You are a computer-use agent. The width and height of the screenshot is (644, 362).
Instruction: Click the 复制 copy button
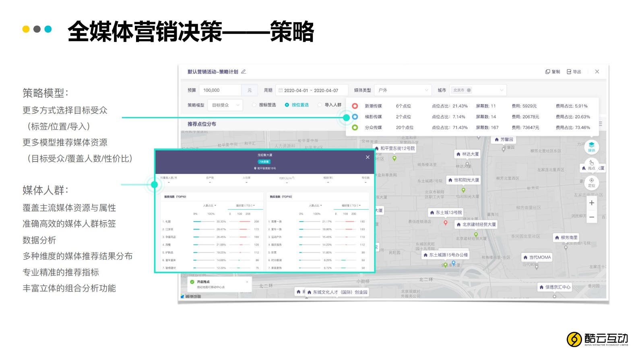553,72
